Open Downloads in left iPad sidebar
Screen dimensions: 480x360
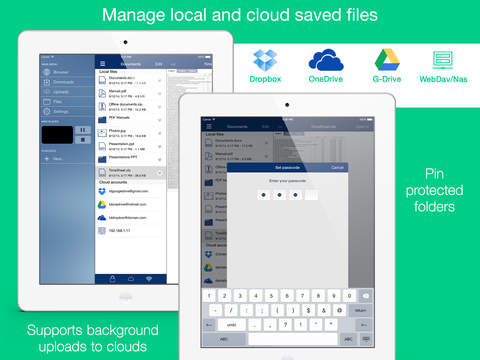[x=67, y=82]
